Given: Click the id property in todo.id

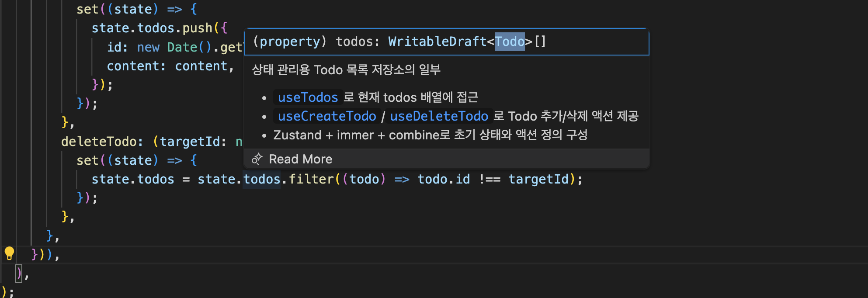Looking at the screenshot, I should [x=463, y=179].
